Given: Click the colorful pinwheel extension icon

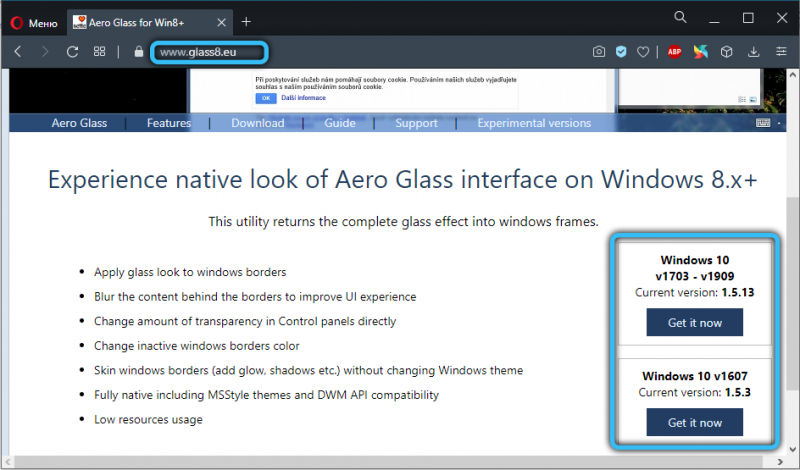Looking at the screenshot, I should tap(701, 52).
